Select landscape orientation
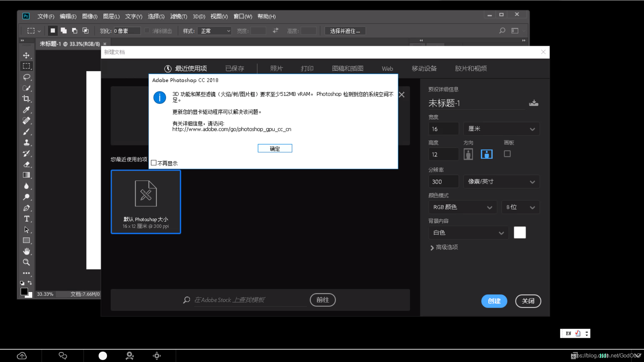The height and width of the screenshot is (362, 644). [487, 154]
